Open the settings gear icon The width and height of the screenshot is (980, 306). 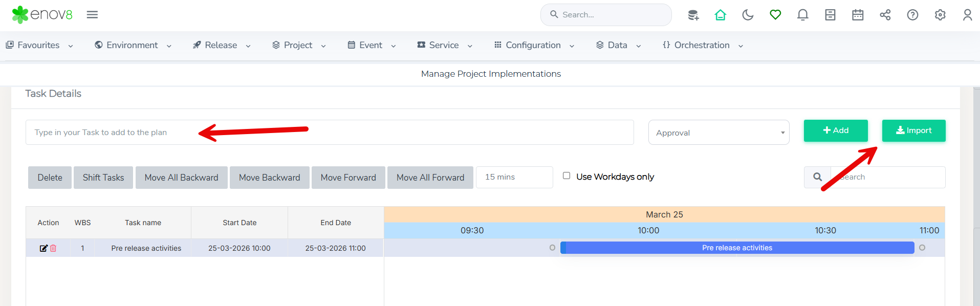tap(940, 15)
